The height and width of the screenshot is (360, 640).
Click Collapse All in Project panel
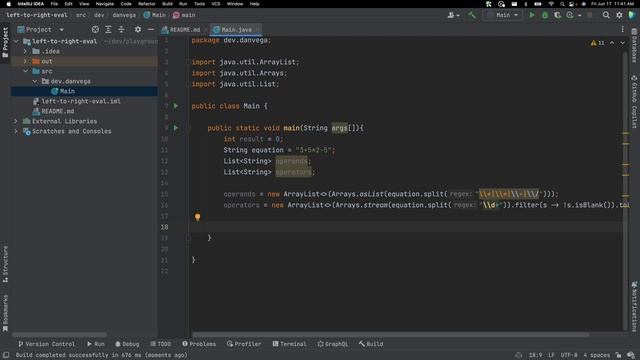(121, 29)
